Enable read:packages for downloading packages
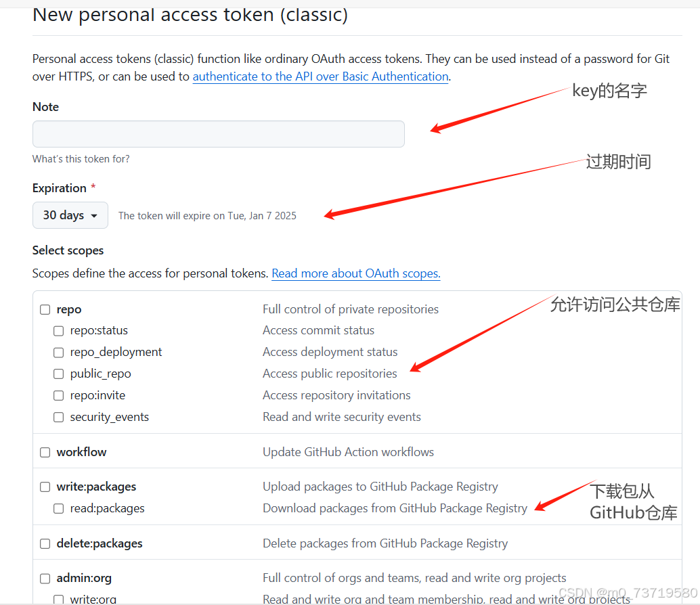This screenshot has height=605, width=700. [58, 508]
